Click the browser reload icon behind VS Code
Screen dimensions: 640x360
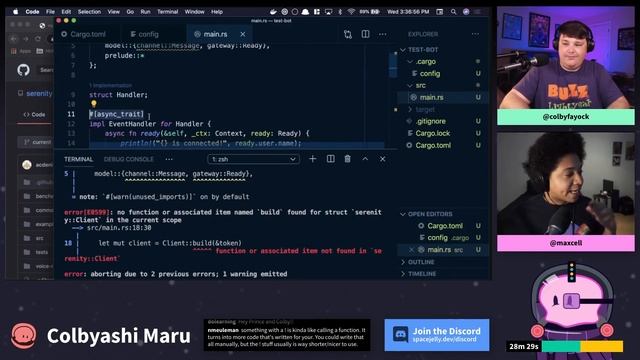click(x=38, y=39)
